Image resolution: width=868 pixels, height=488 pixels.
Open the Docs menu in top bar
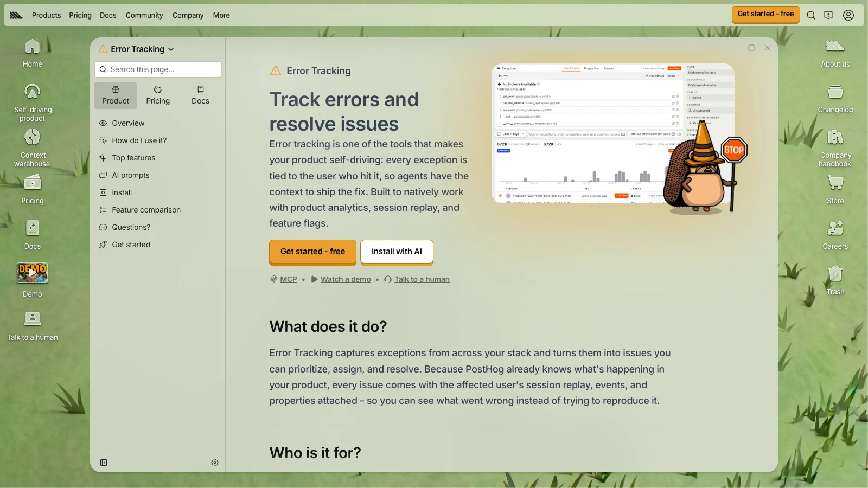coord(108,15)
